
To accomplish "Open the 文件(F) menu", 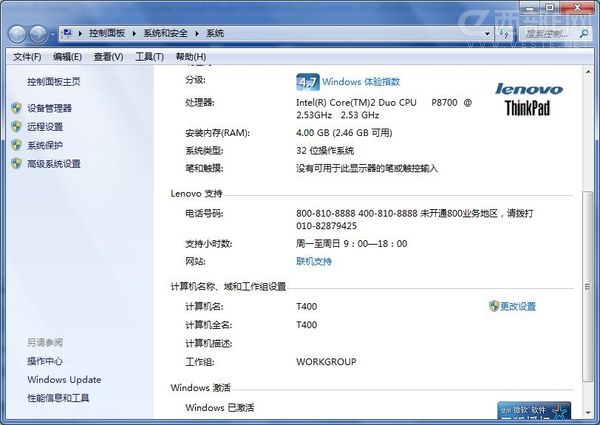I will 27,57.
